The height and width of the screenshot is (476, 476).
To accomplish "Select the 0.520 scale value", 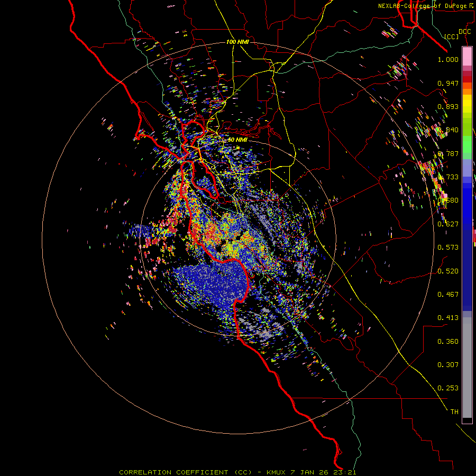I will (448, 271).
